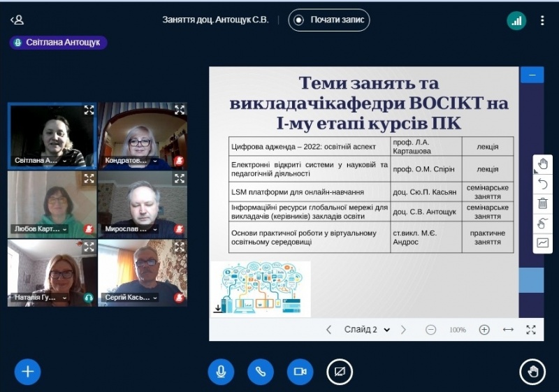Toggle the user list panel
The height and width of the screenshot is (392, 559).
[17, 20]
